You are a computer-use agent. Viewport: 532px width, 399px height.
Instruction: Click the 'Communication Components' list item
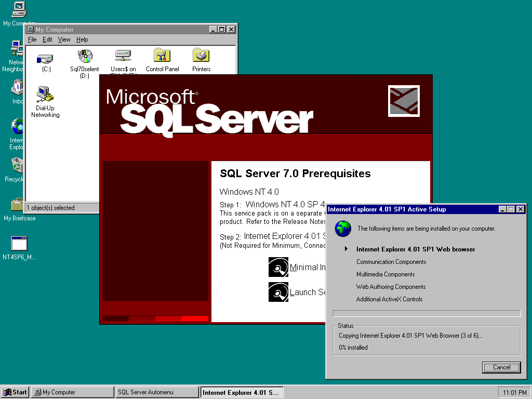(x=391, y=262)
